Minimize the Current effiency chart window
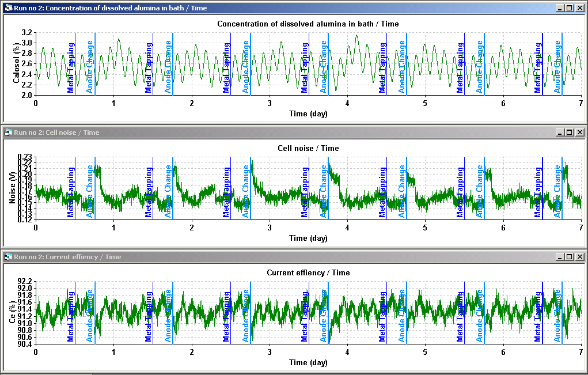 560,257
